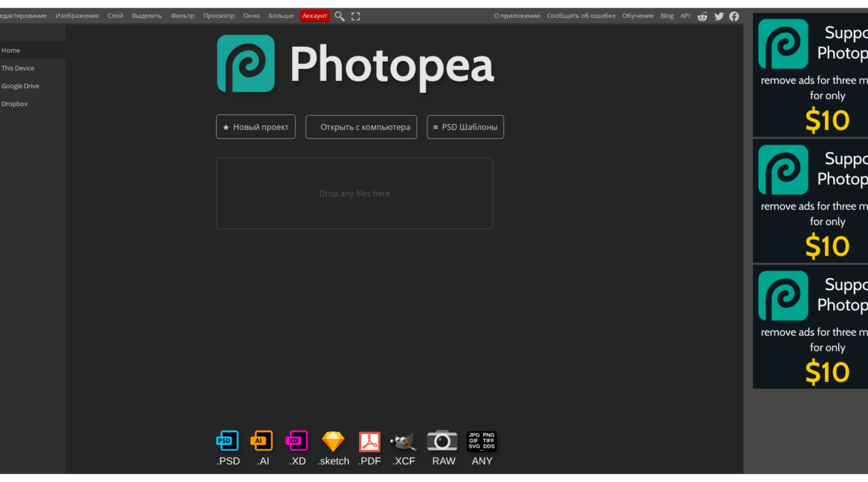Toggle fullscreen mode icon
The height and width of the screenshot is (482, 868).
355,16
